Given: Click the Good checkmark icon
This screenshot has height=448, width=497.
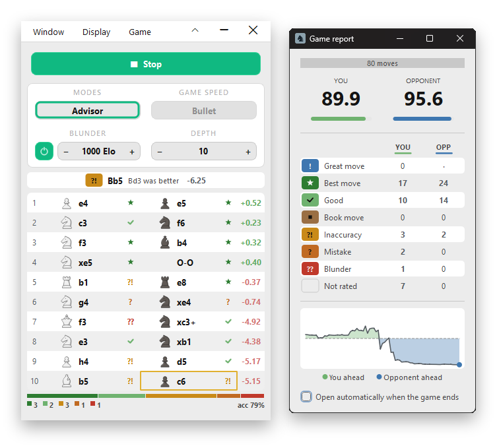Looking at the screenshot, I should [310, 200].
